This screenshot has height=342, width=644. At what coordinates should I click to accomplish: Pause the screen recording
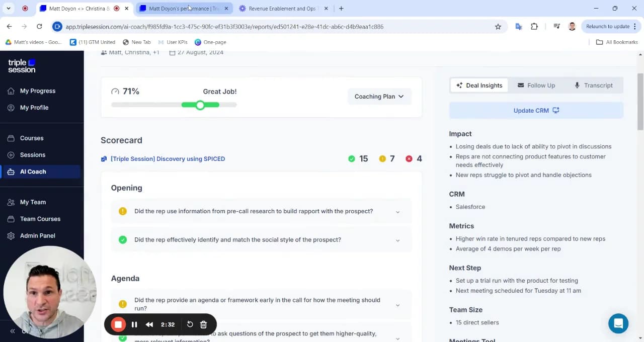(x=134, y=324)
